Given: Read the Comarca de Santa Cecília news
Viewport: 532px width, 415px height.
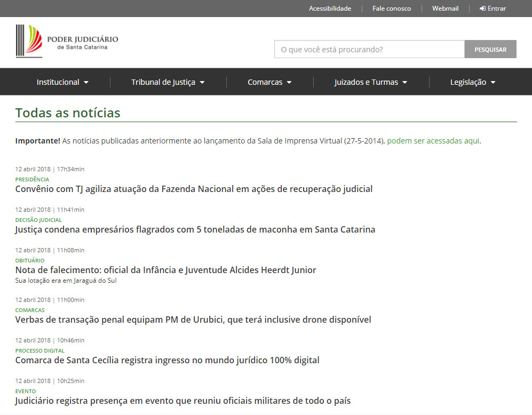Looking at the screenshot, I should (x=167, y=360).
